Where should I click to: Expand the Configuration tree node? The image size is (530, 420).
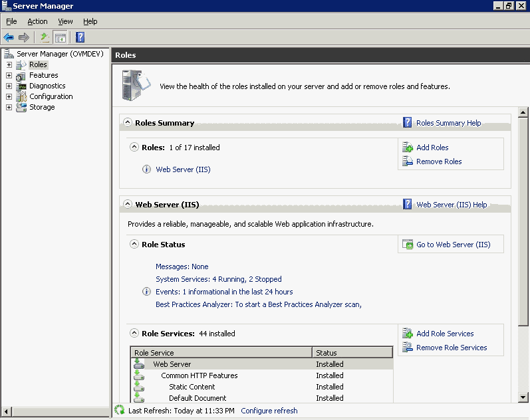pyautogui.click(x=9, y=96)
